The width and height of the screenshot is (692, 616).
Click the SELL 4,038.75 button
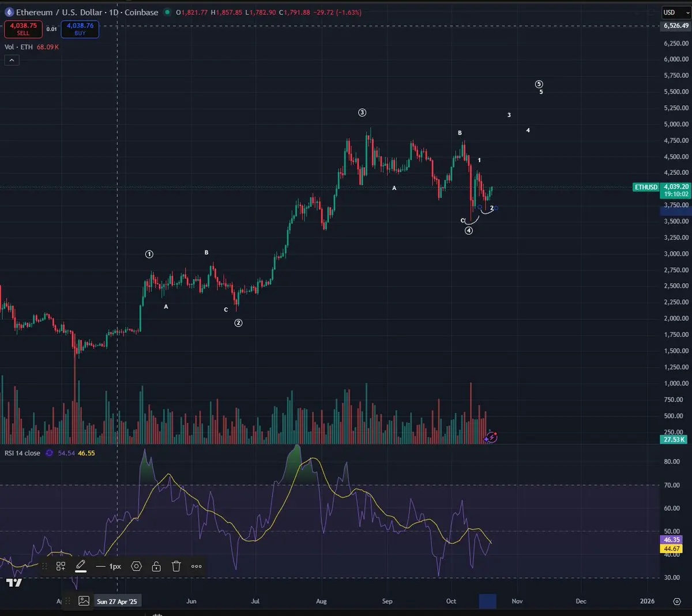(x=23, y=29)
